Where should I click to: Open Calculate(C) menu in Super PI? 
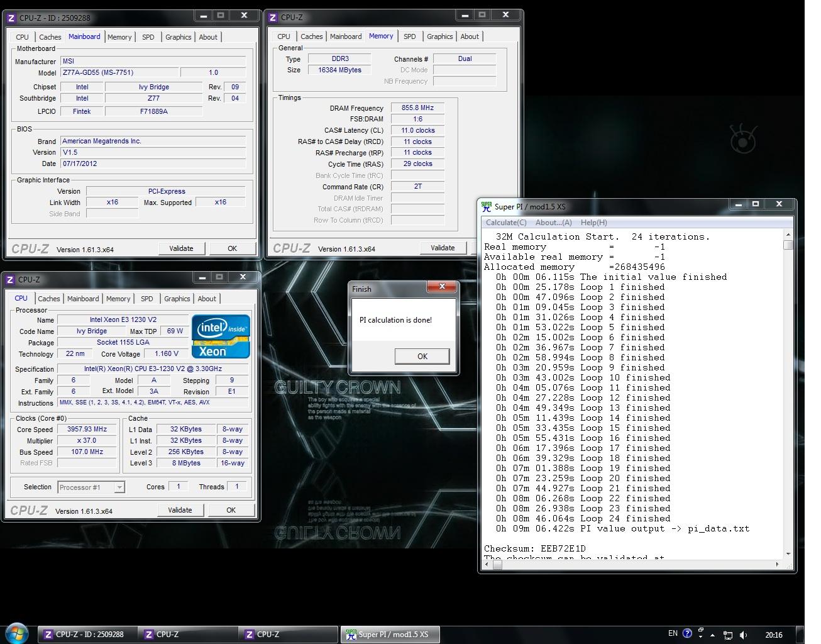[x=506, y=223]
